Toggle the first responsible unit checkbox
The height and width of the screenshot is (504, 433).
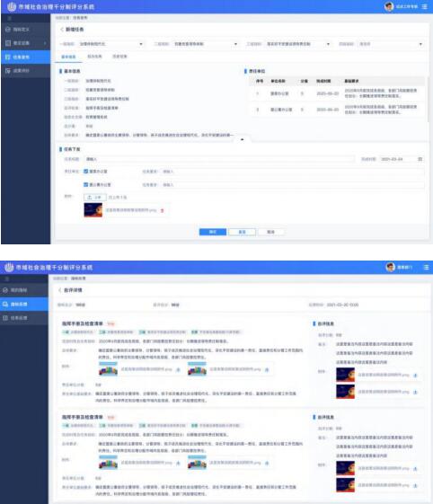[x=86, y=172]
